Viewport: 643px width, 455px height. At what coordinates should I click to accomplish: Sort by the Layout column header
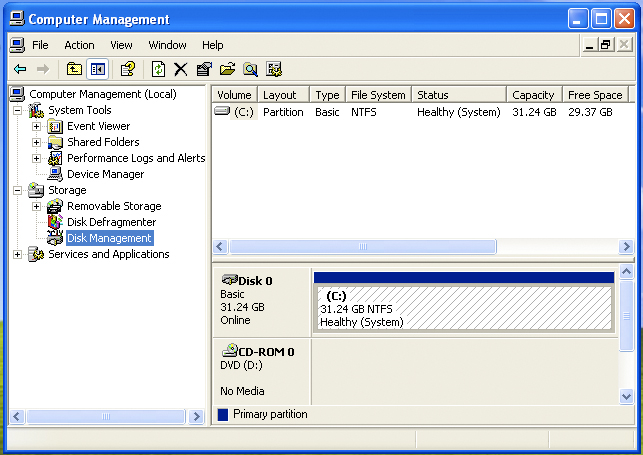coord(283,95)
